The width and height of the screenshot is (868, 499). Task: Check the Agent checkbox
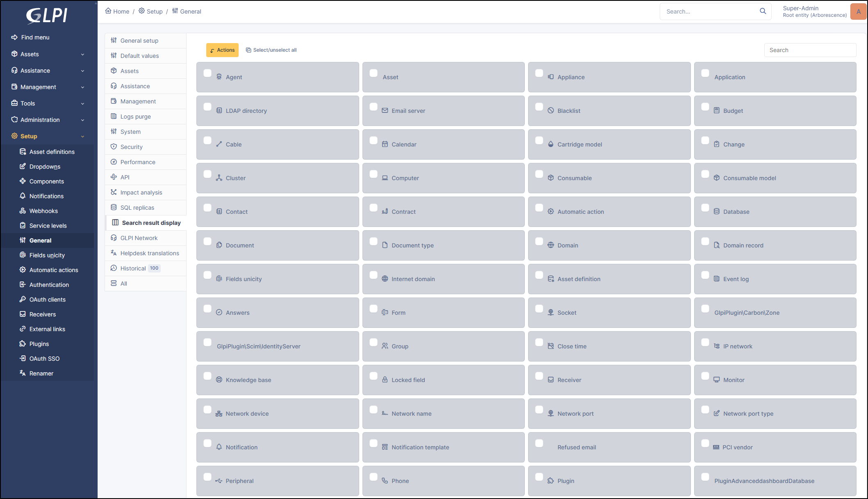207,73
